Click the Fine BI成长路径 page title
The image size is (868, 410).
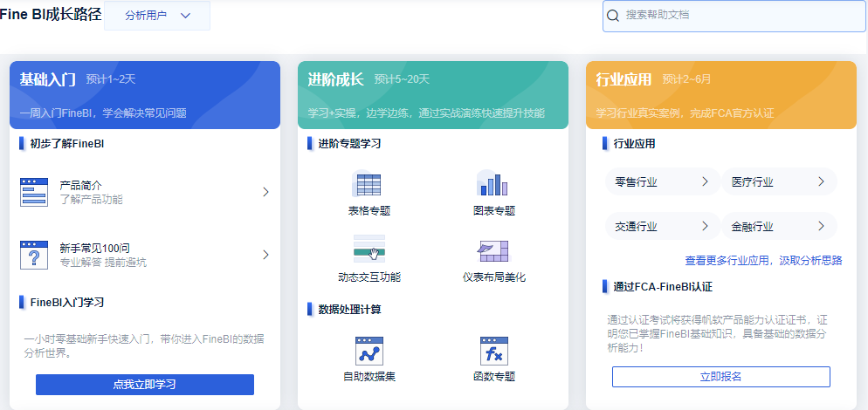coord(51,14)
